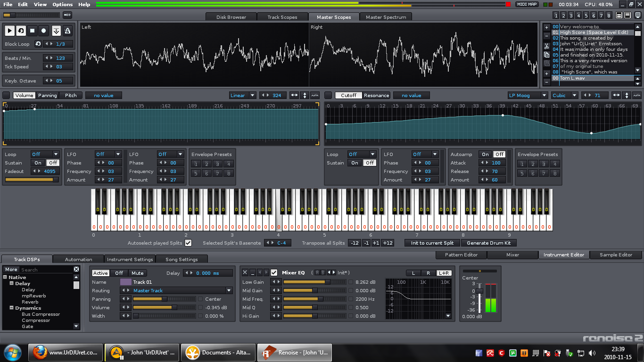Enable the Autoselect played Splits checkbox
644x362 pixels.
pos(188,243)
